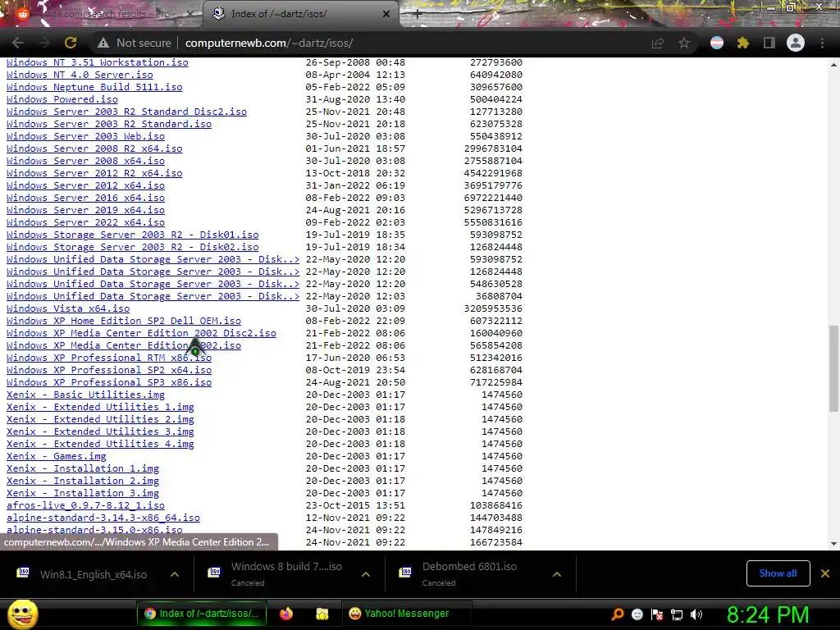Click the 8:24 PM taskbar clock

[x=768, y=614]
